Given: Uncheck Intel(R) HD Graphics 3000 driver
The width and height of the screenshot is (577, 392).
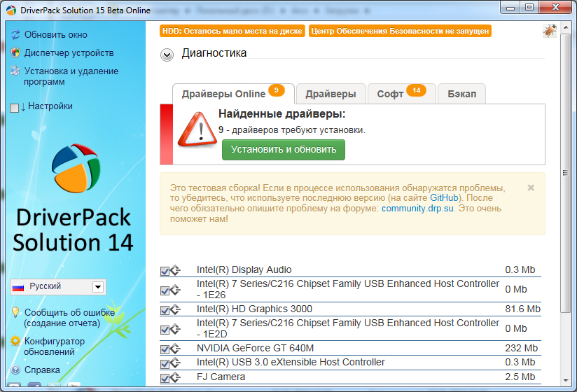Looking at the screenshot, I should pyautogui.click(x=165, y=310).
